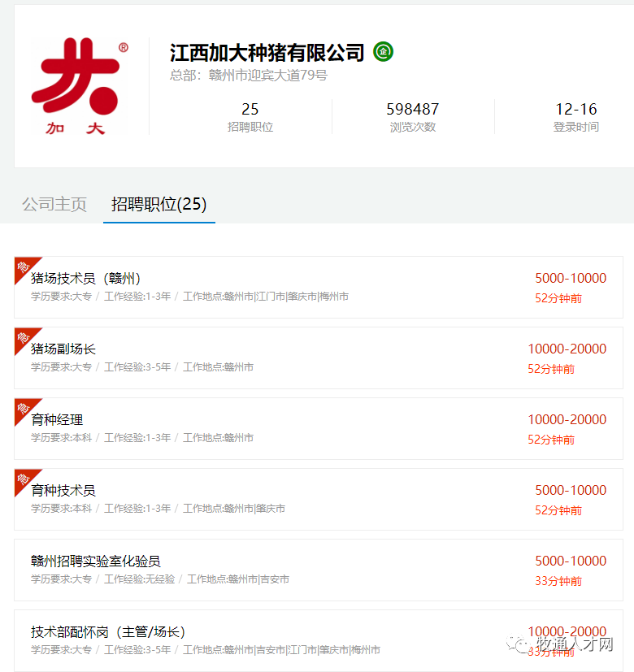Click 工作经验:无经验 under 实验室化验员
This screenshot has height=672, width=634.
139,579
